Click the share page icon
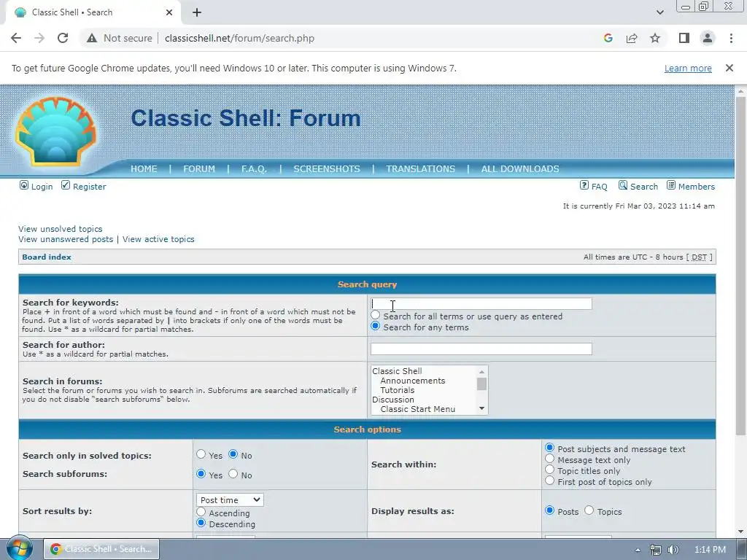 pyautogui.click(x=632, y=38)
